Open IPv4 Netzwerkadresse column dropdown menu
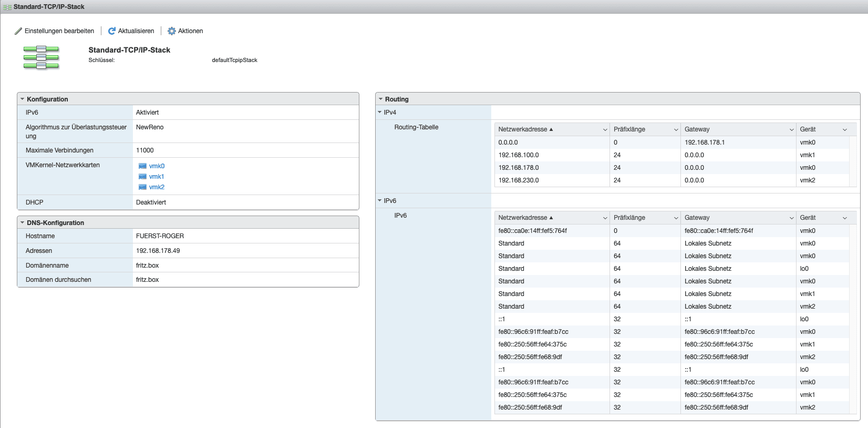The image size is (868, 428). click(x=605, y=129)
